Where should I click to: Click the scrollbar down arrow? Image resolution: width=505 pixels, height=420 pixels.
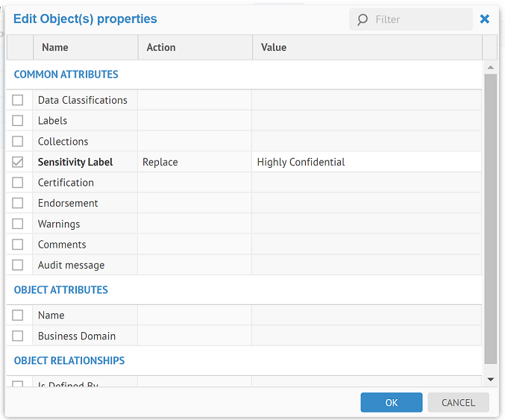pos(490,379)
